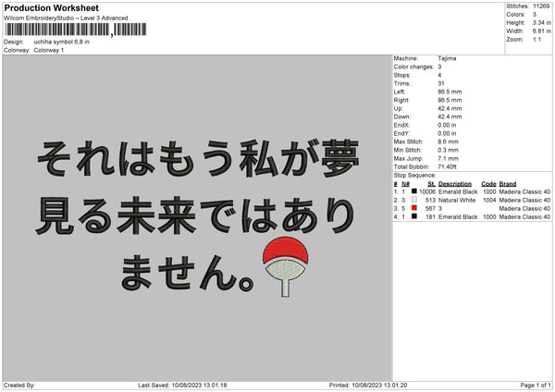Viewport: 555px width, 392px height.
Task: Click 'Natural White' description in row 2
Action: tap(457, 201)
